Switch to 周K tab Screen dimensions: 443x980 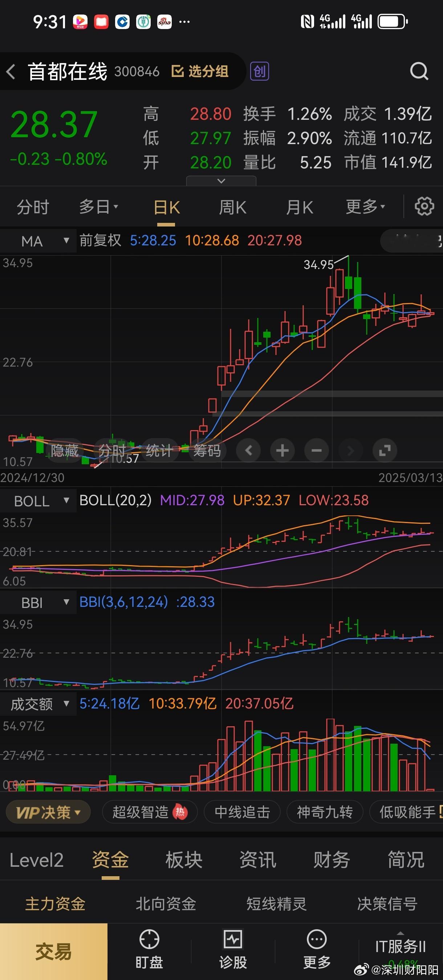pos(232,208)
